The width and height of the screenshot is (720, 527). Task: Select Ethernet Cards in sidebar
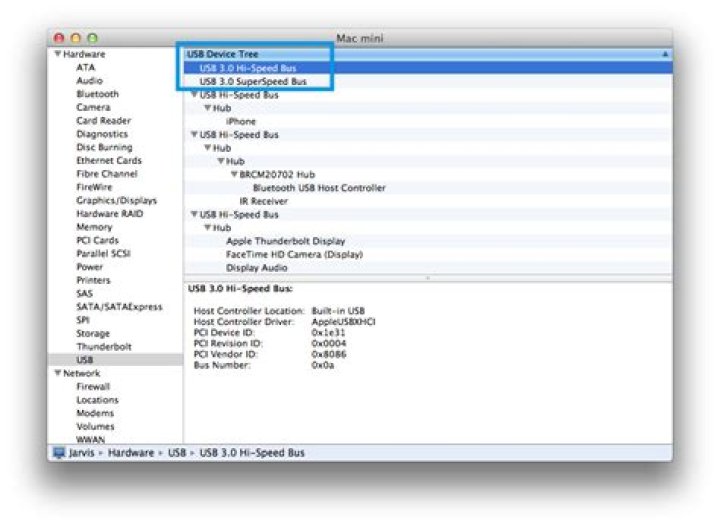tap(109, 161)
